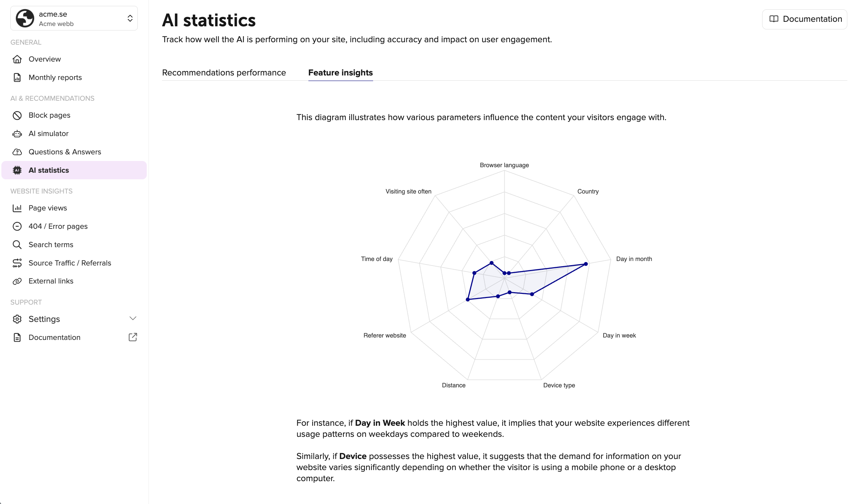Viewport: 857px width, 504px height.
Task: Click the Page views bar chart icon
Action: coord(17,208)
